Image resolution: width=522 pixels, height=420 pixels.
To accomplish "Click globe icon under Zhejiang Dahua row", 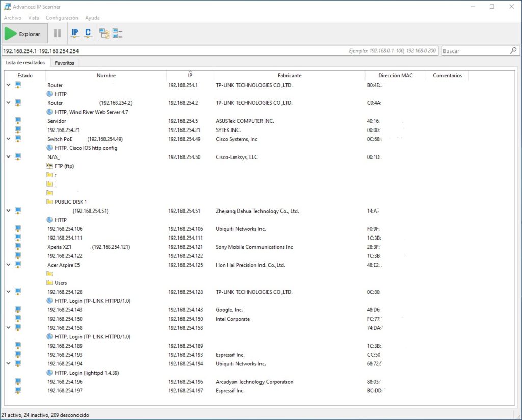I will pos(49,220).
